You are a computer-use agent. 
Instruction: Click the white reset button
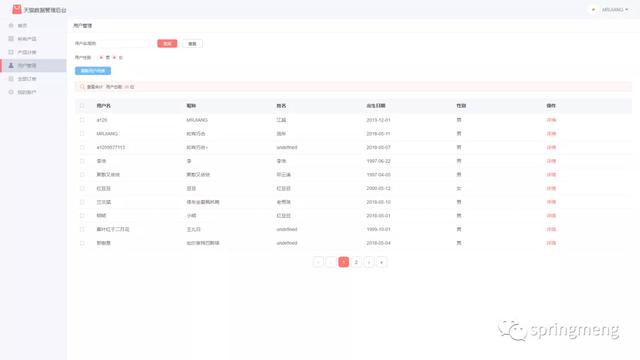[x=192, y=44]
